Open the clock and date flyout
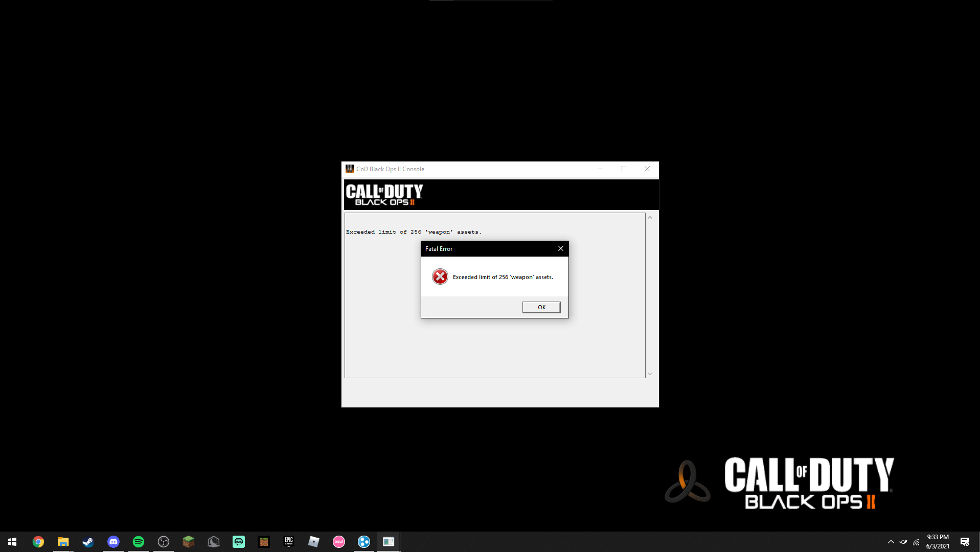Screen dimensions: 980x552 (x=938, y=542)
